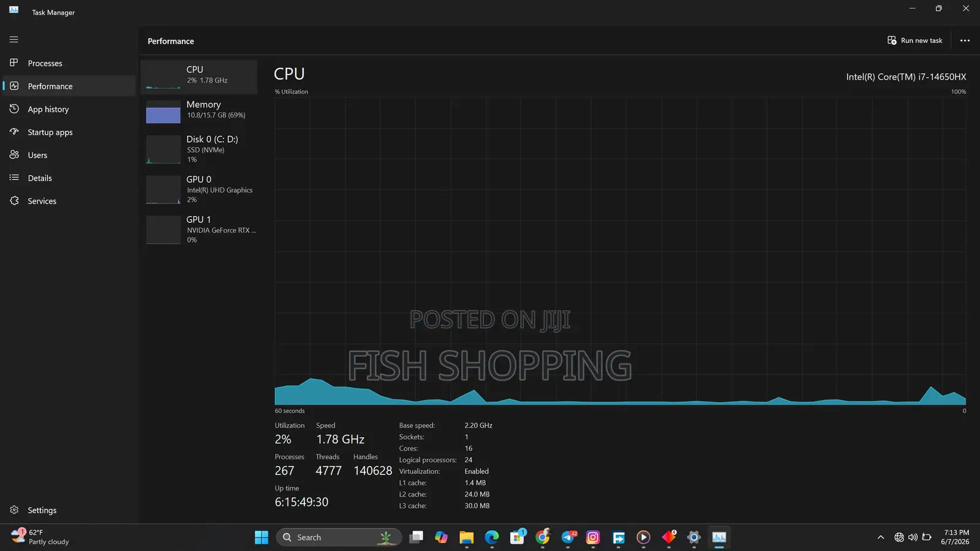The height and width of the screenshot is (551, 980).
Task: Click the 1.78 GHz speed value
Action: (x=340, y=440)
